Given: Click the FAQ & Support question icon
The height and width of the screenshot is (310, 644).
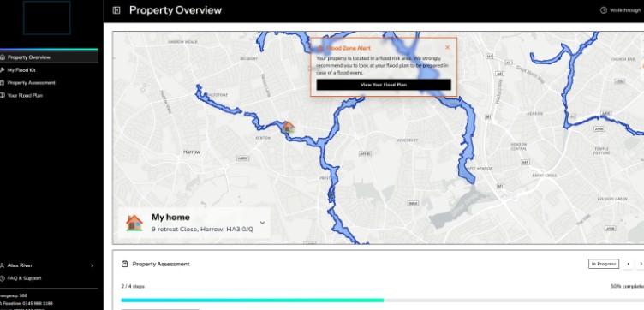Looking at the screenshot, I should (3, 278).
